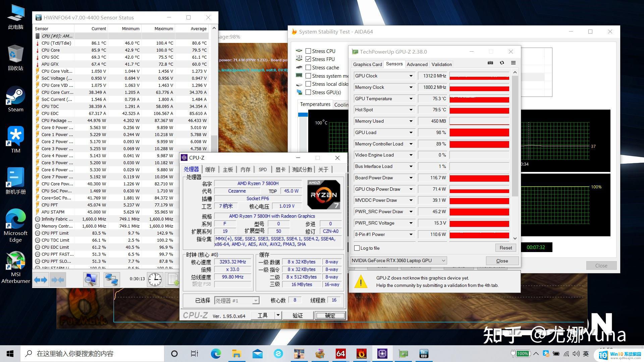The height and width of the screenshot is (362, 644).
Task: Switch to GPU-Z taskbar icon
Action: coord(403,354)
